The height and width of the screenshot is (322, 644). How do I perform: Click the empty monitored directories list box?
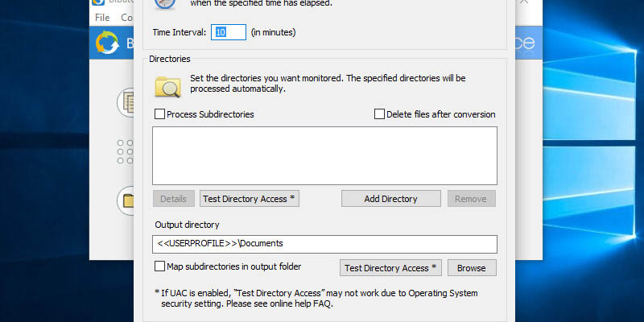point(324,155)
